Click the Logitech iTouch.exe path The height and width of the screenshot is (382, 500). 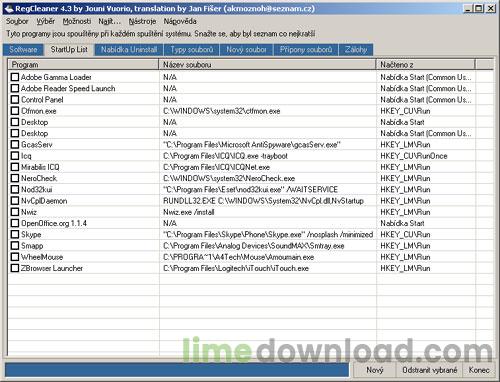tap(236, 268)
